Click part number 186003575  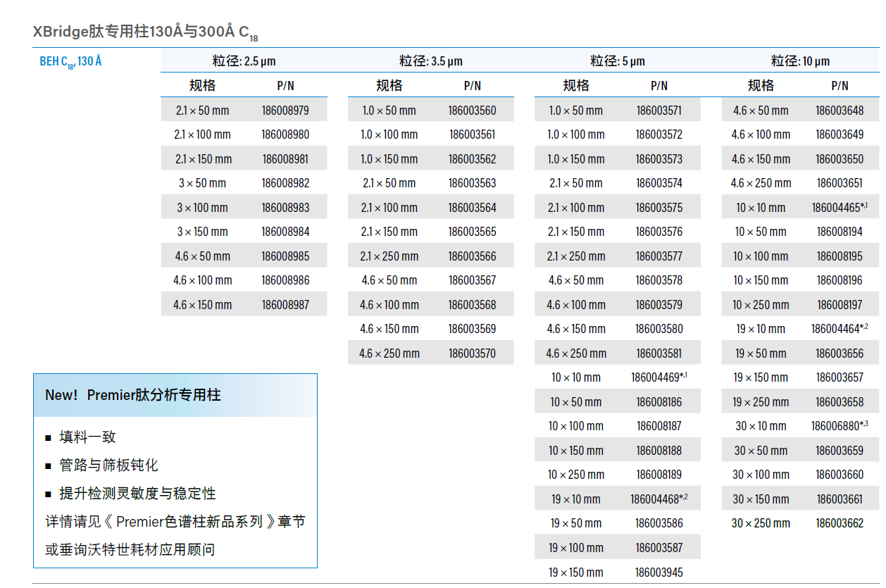(x=659, y=208)
